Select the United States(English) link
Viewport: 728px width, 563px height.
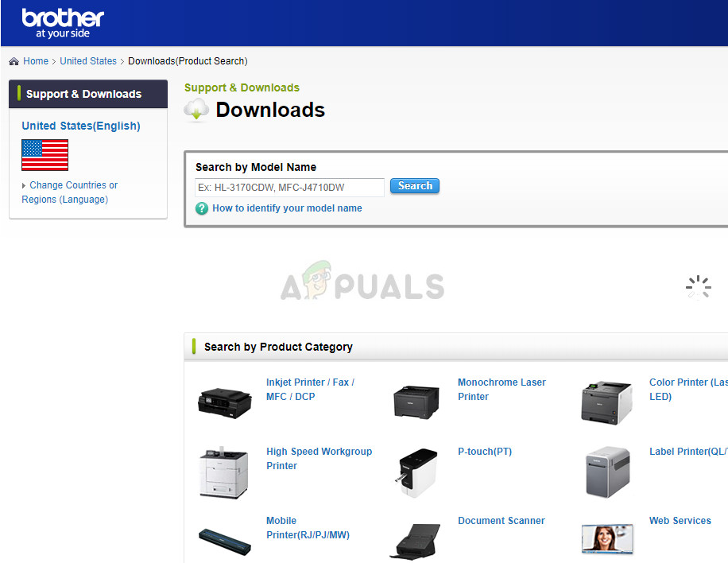point(81,126)
